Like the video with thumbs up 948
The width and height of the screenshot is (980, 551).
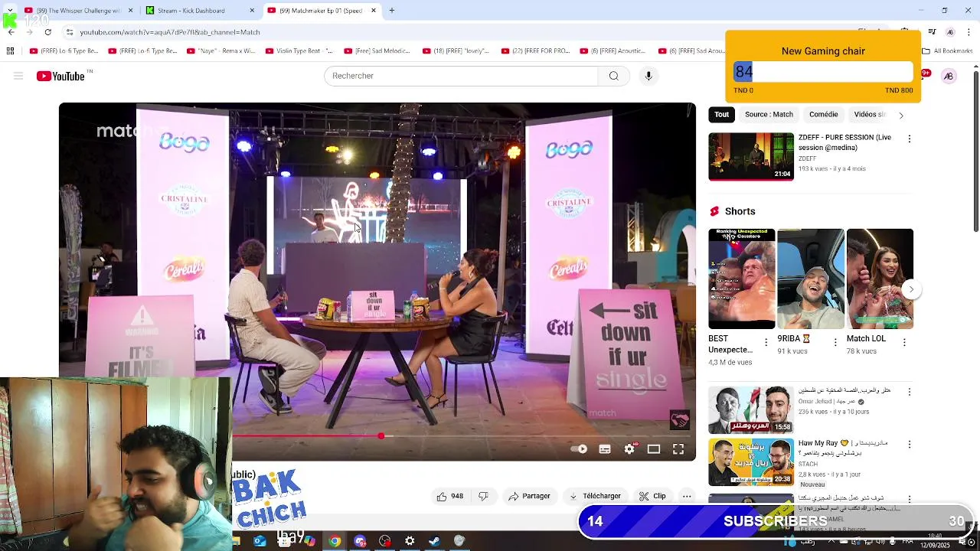click(449, 496)
